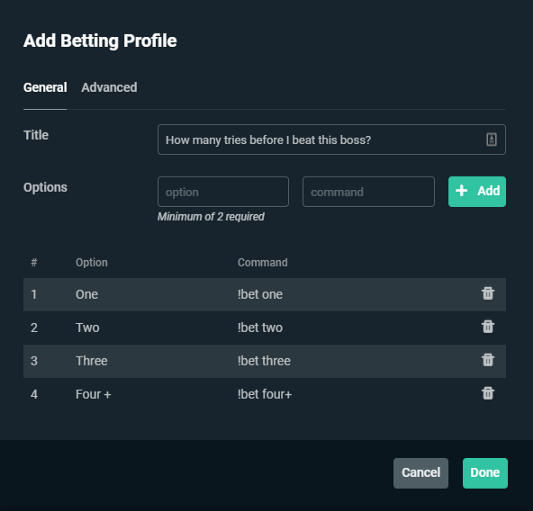This screenshot has width=533, height=511.
Task: Cancel the betting profile dialog
Action: 420,473
